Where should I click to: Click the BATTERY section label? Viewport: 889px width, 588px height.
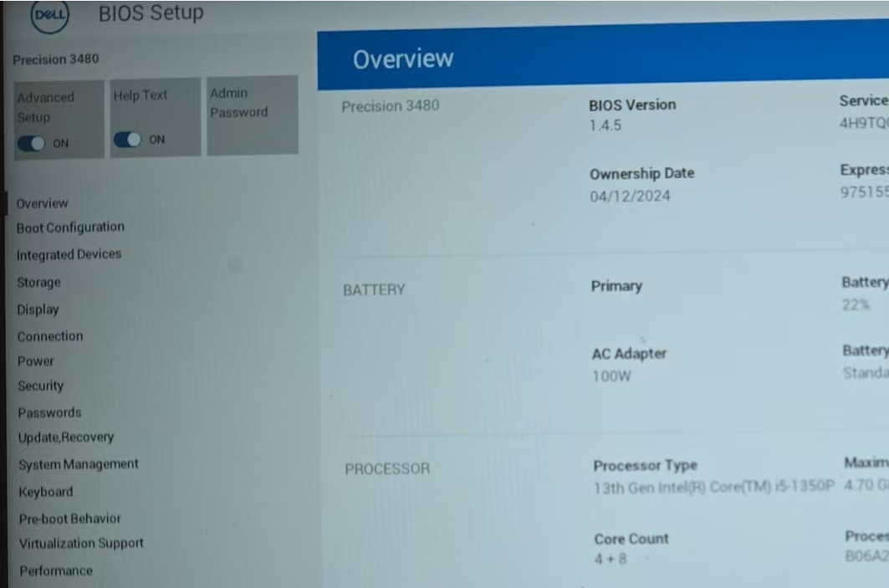tap(374, 289)
